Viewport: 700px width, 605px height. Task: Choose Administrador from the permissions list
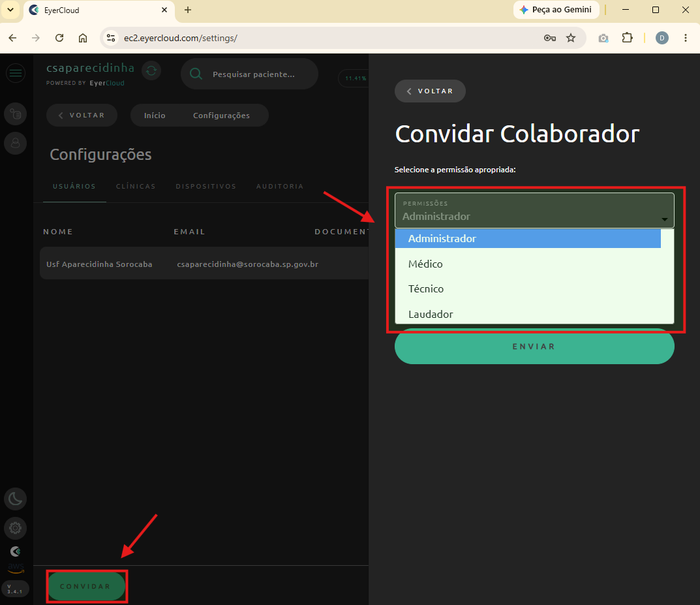[x=528, y=238]
